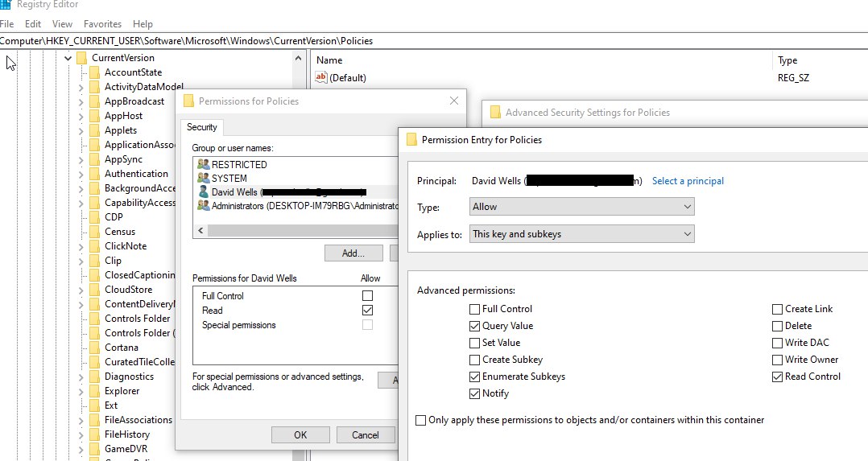Select the RESTRICTED group icon
Image resolution: width=868 pixels, height=461 pixels.
(x=203, y=164)
